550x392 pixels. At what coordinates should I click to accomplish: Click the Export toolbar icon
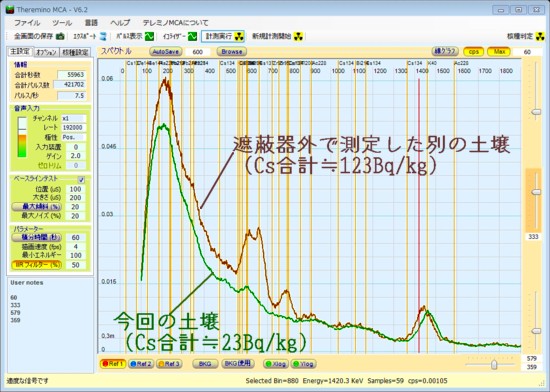coord(103,36)
